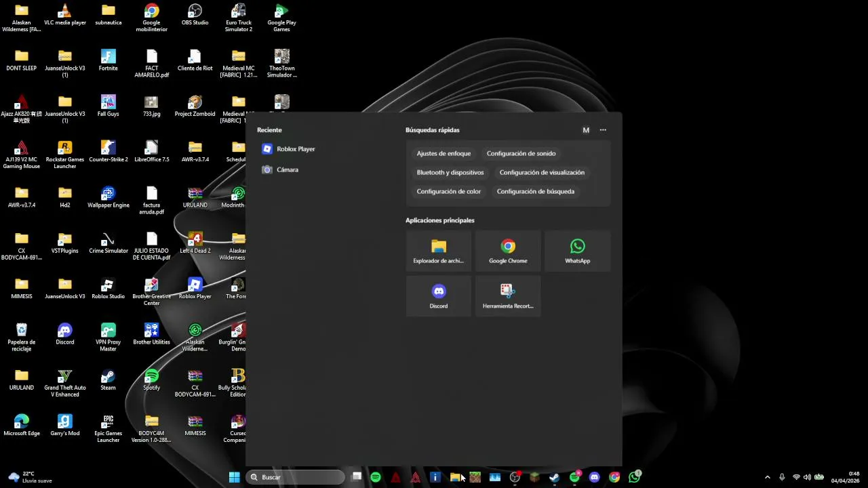The height and width of the screenshot is (488, 868).
Task: Open the clock and date 04/04/2026
Action: point(845,477)
